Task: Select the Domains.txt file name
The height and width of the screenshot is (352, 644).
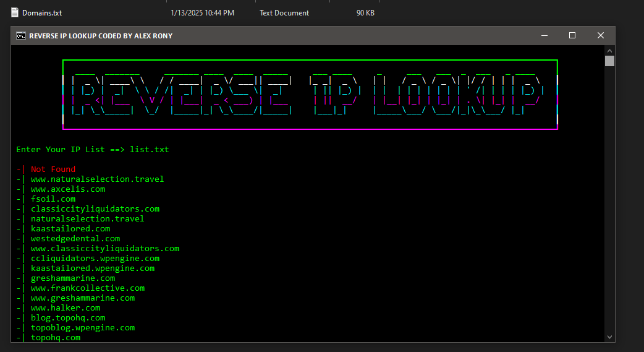Action: 41,12
